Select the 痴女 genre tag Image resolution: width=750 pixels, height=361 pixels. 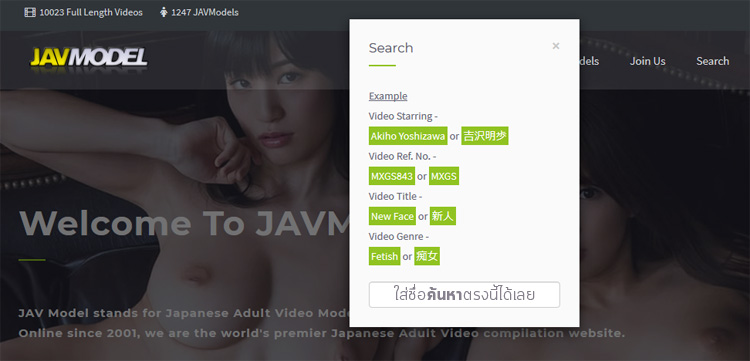(x=427, y=256)
